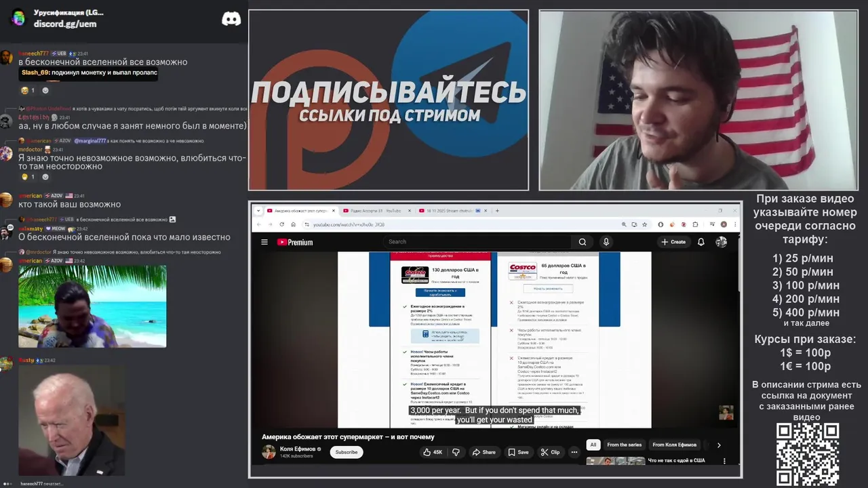
Task: Click the browser home icon
Action: point(293,224)
